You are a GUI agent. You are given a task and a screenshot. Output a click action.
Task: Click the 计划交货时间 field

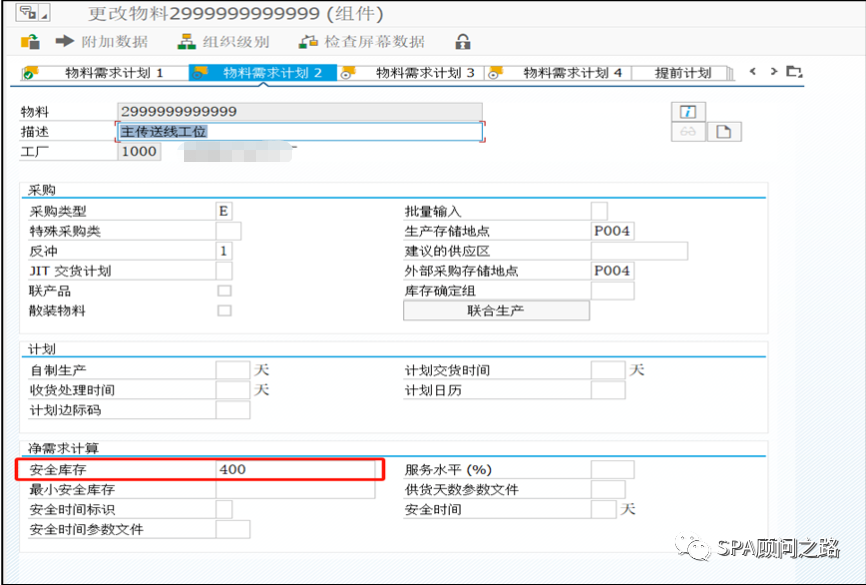click(608, 370)
